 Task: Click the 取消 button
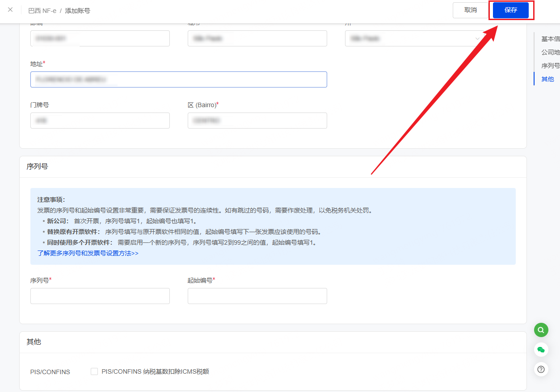pos(470,10)
